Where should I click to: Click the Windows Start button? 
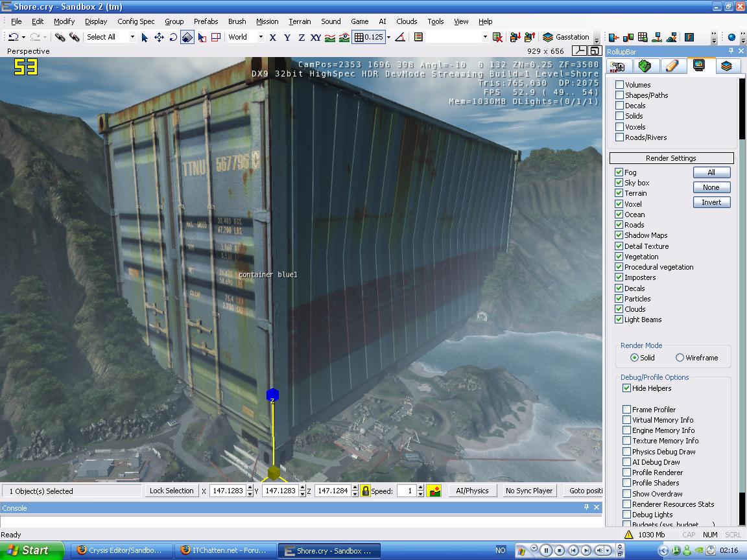[31, 550]
